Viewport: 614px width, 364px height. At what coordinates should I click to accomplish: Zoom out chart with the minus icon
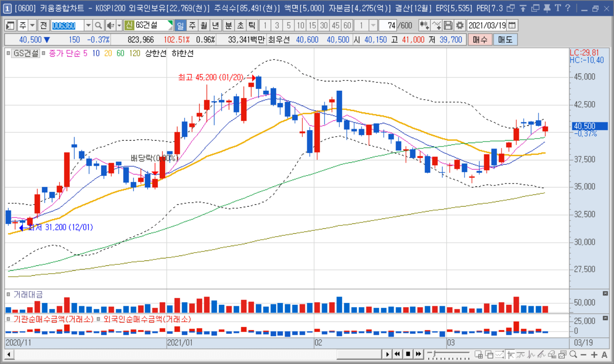[584, 355]
